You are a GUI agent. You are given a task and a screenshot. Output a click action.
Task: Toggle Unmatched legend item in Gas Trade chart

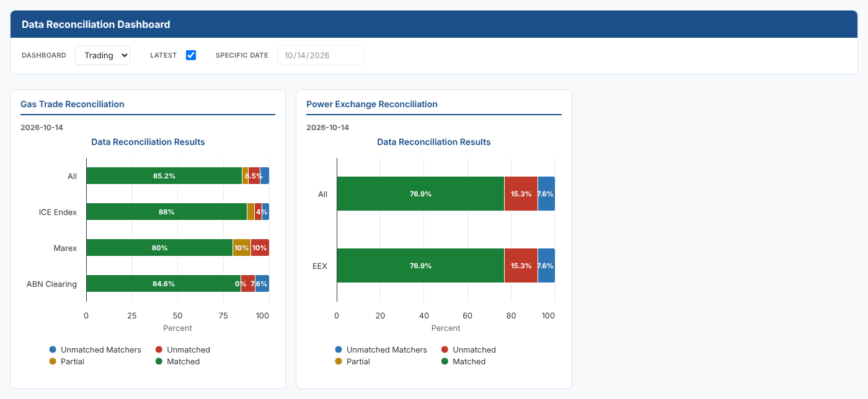183,349
